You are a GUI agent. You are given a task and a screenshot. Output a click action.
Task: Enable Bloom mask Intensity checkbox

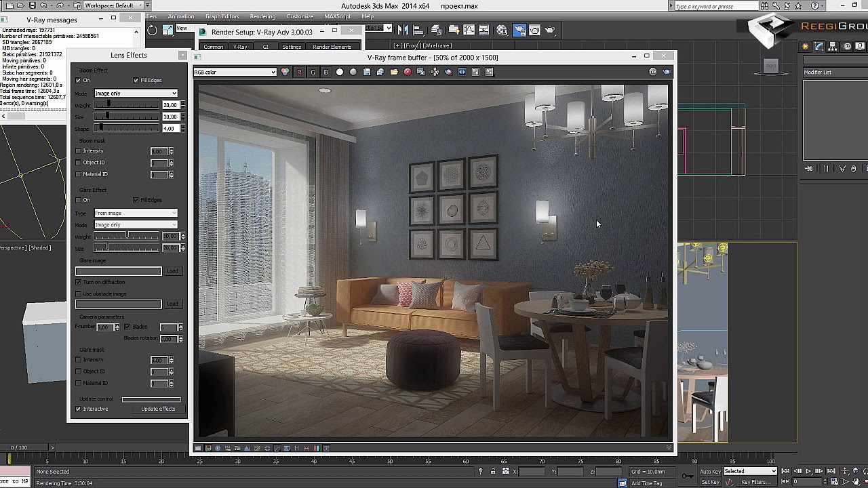point(78,151)
